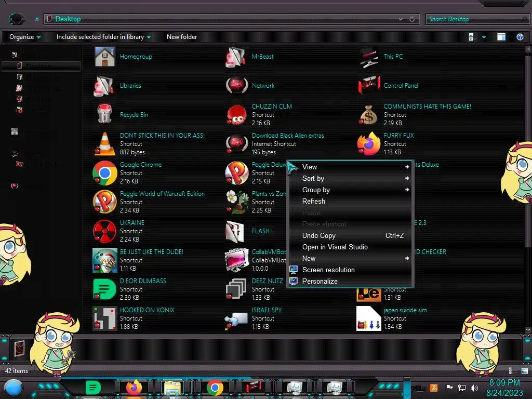Image resolution: width=532 pixels, height=399 pixels.
Task: Choose Refresh from context menu
Action: tap(351, 202)
